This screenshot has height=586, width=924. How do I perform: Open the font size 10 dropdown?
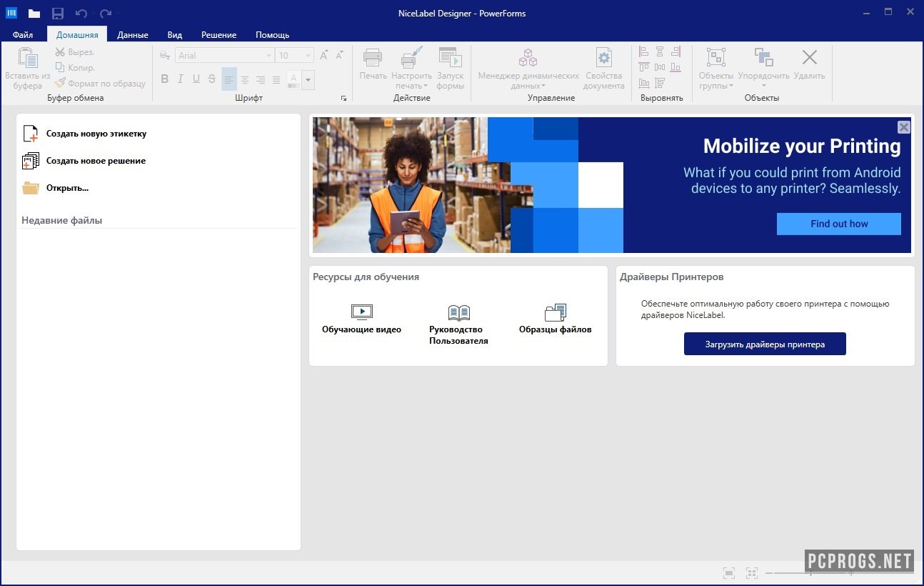308,56
